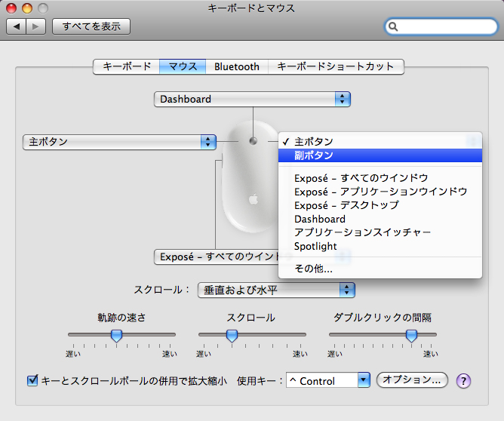Adjust the 軌跡の速さ slider thumb
This screenshot has width=504, height=421.
pyautogui.click(x=116, y=336)
